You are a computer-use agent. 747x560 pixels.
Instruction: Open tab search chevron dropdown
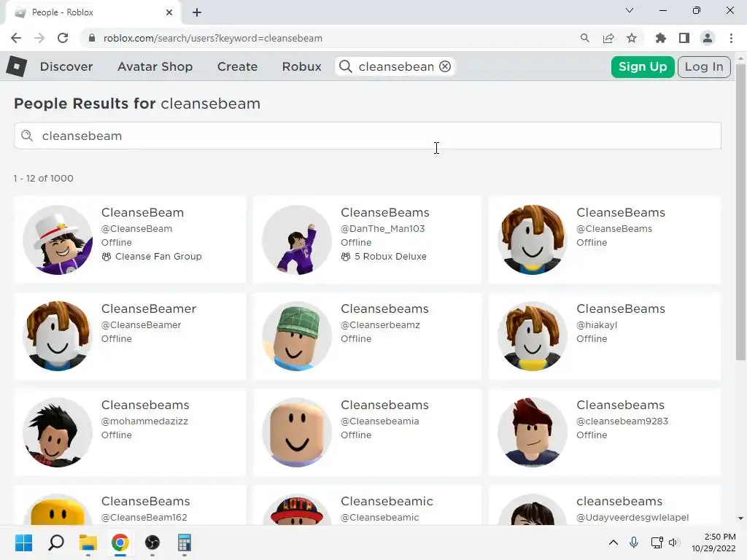point(630,10)
